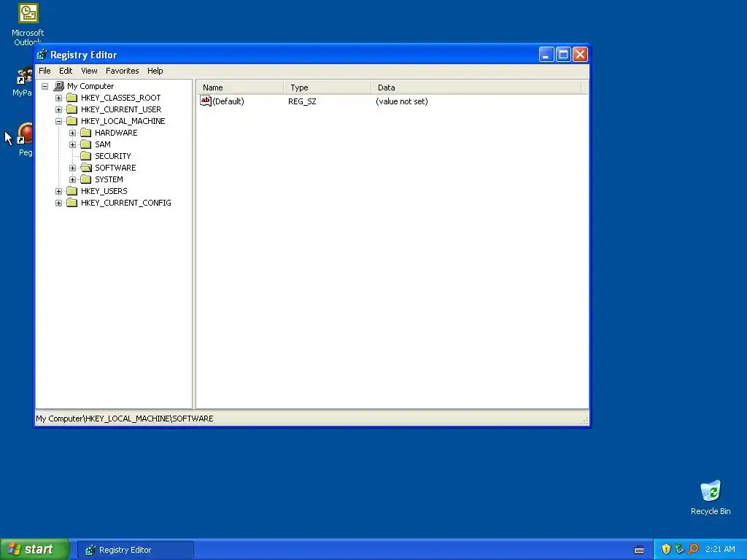
Task: Sort values by Name column header
Action: (x=240, y=87)
